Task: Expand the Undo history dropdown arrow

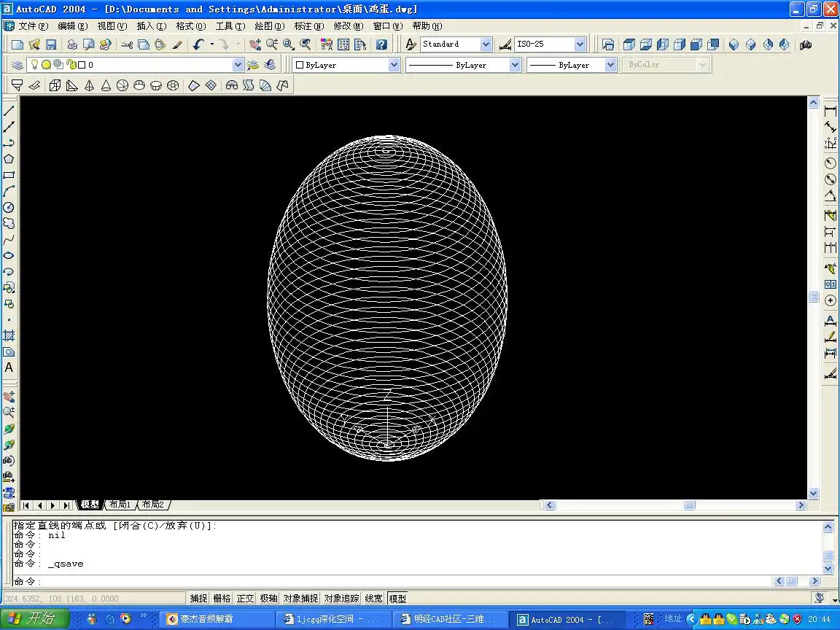Action: point(212,44)
